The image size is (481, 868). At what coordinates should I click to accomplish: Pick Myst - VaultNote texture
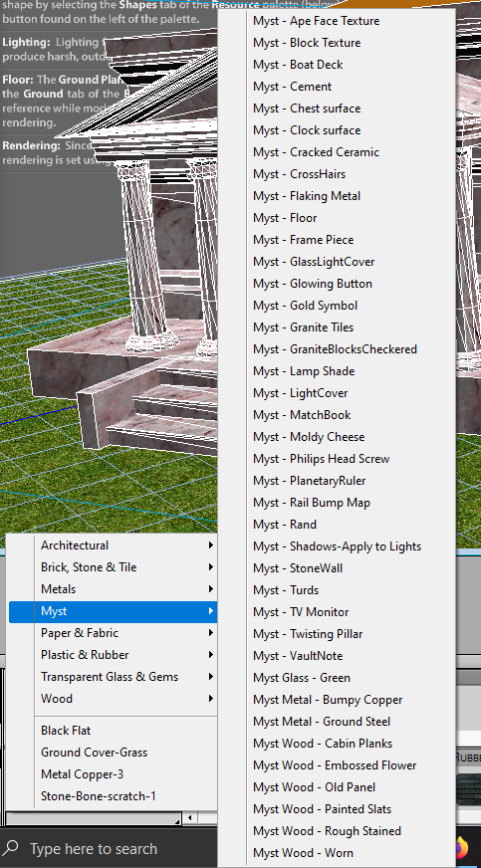(337, 655)
